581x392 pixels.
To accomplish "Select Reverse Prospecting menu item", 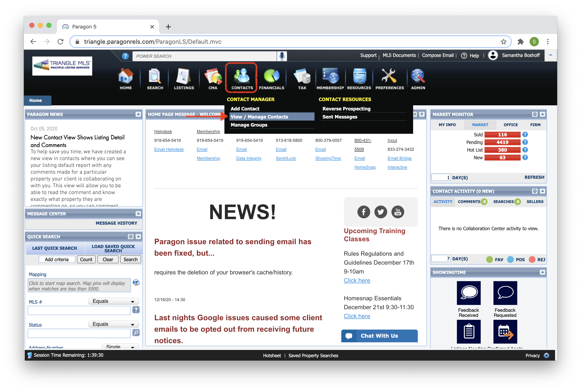I will 346,109.
